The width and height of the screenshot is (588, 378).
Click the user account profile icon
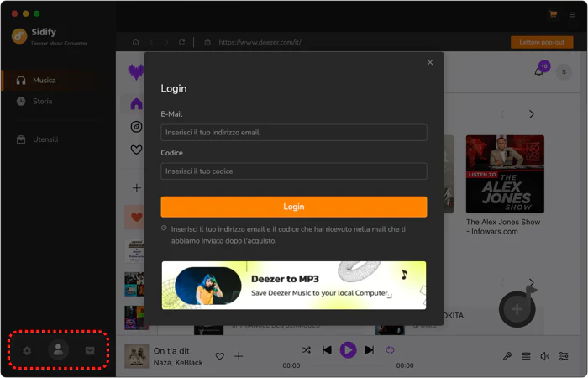point(58,350)
